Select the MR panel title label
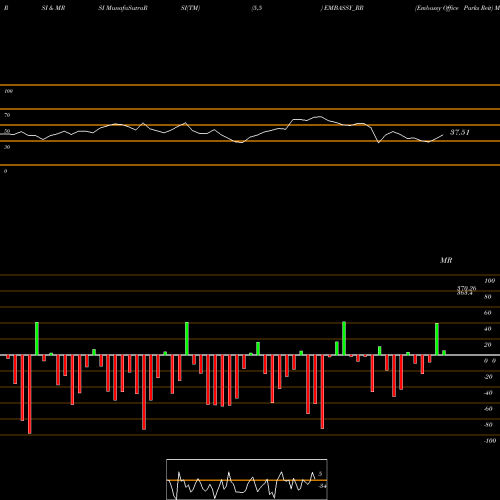Image resolution: width=500 pixels, height=500 pixels. point(446,260)
